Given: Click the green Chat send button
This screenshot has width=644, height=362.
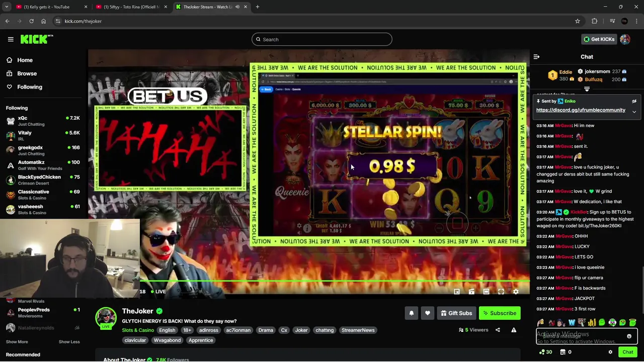Looking at the screenshot, I should point(627,352).
